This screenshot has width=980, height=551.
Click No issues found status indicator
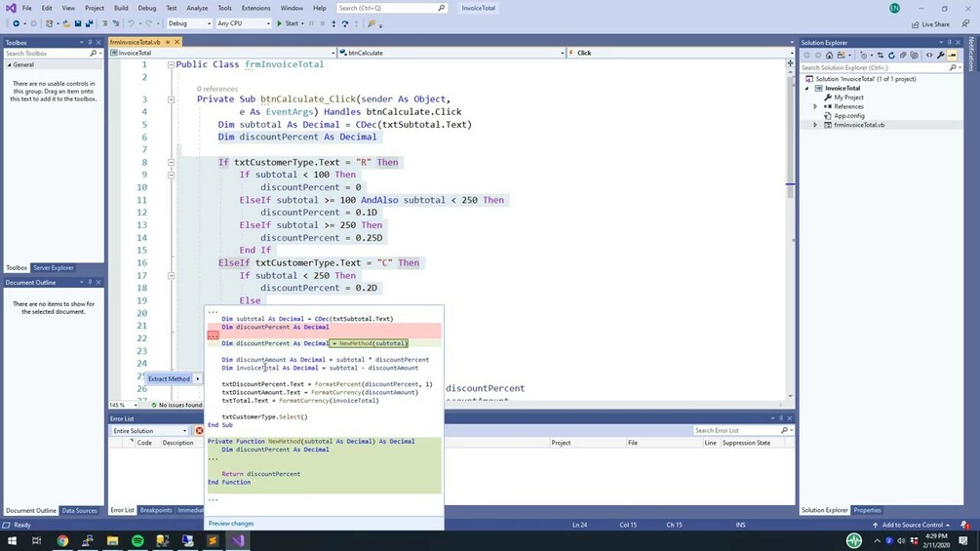(x=176, y=405)
